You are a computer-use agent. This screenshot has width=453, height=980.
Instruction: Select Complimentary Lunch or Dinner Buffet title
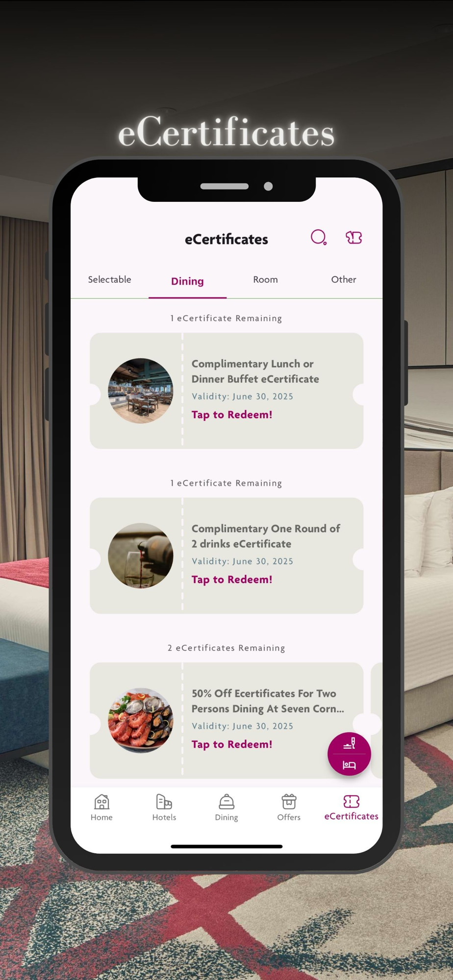click(x=255, y=371)
